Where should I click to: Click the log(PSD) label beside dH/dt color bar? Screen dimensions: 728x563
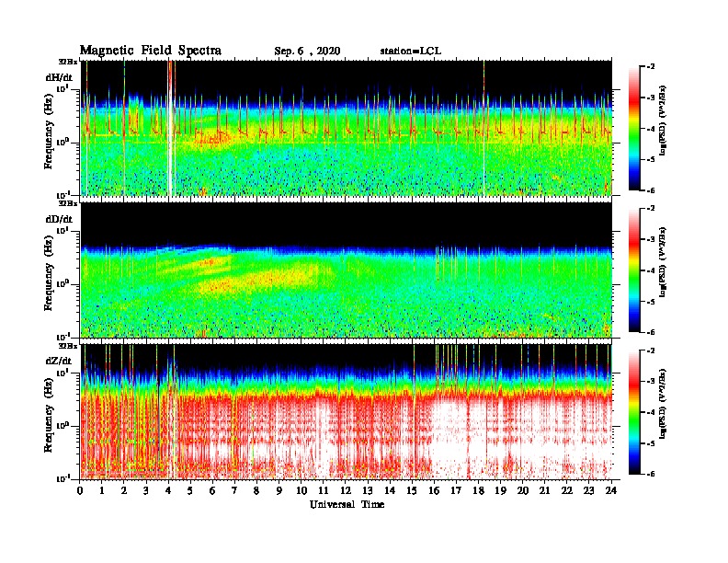click(x=663, y=121)
